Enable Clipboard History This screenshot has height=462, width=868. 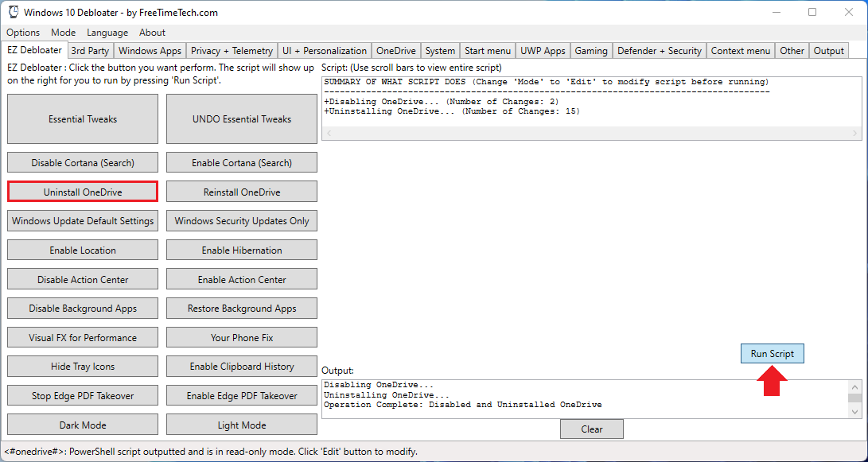(x=241, y=366)
